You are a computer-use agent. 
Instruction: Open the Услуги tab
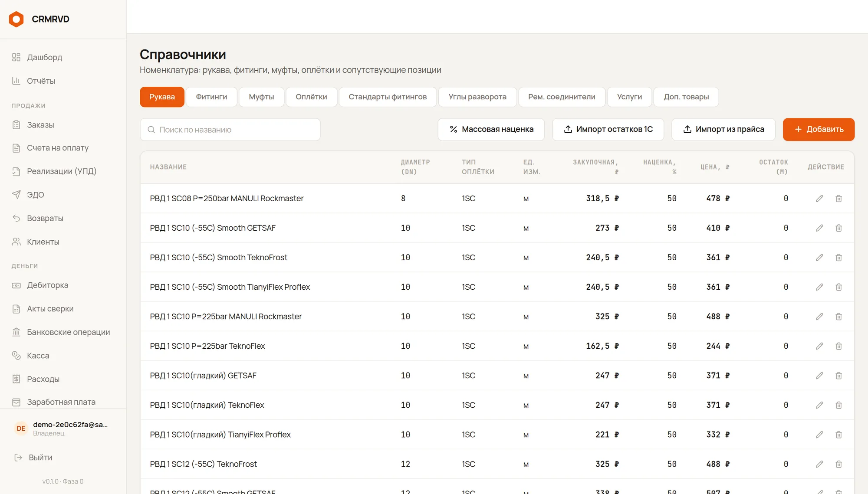(629, 97)
